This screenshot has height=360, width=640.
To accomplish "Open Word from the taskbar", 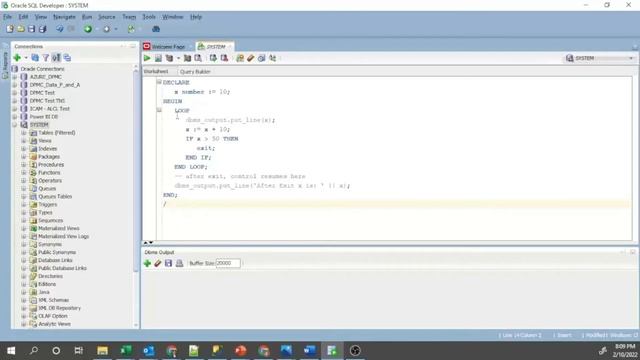I will point(309,351).
